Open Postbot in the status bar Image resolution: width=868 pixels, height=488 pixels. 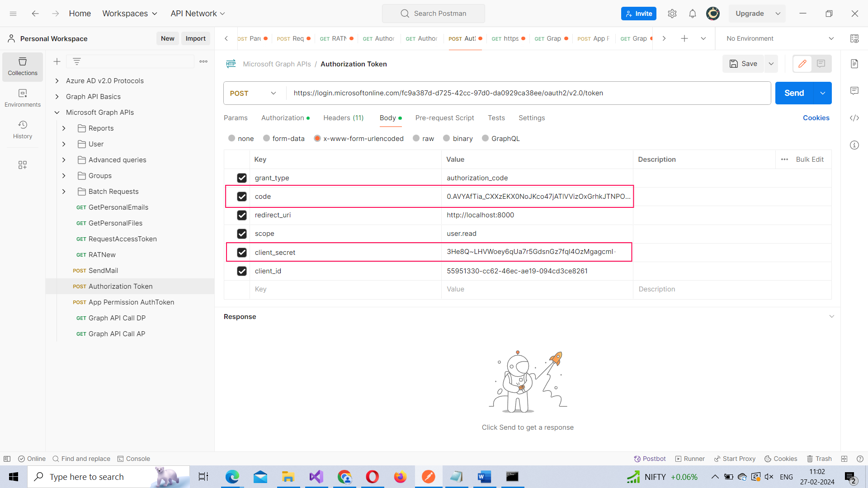tap(650, 459)
